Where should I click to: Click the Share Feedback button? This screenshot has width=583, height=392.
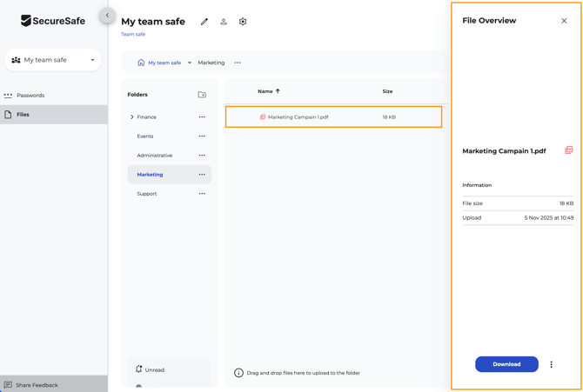pyautogui.click(x=37, y=385)
